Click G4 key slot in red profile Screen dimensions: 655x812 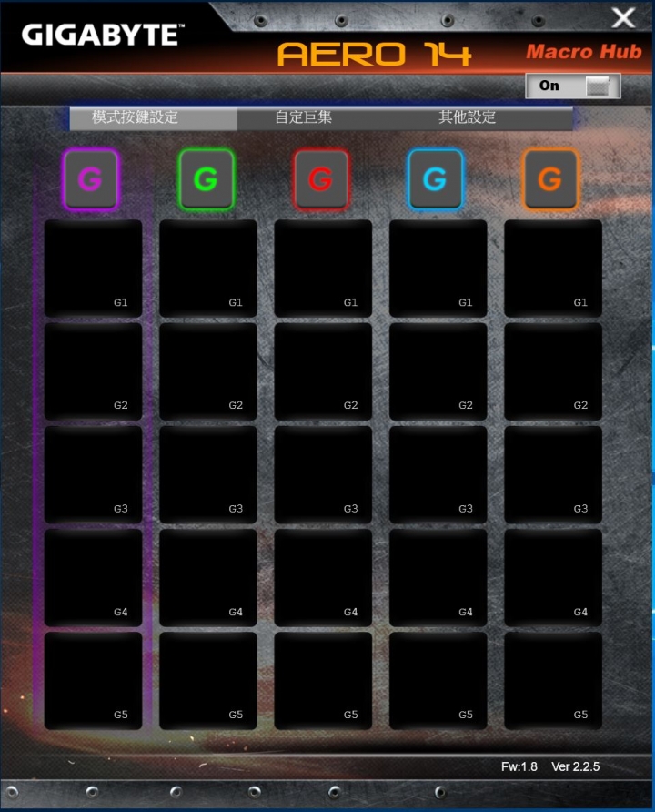click(323, 577)
